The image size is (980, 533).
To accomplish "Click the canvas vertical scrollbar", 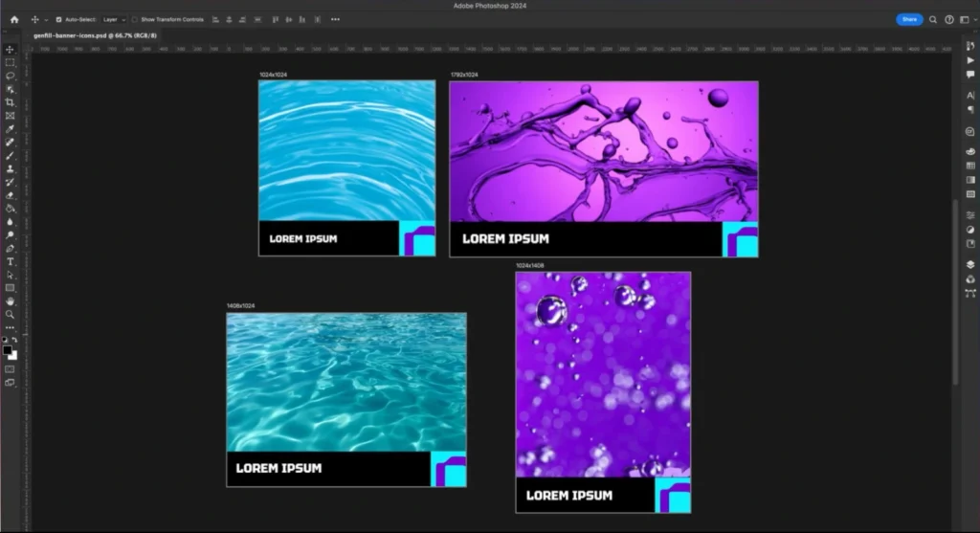I will coord(955,293).
